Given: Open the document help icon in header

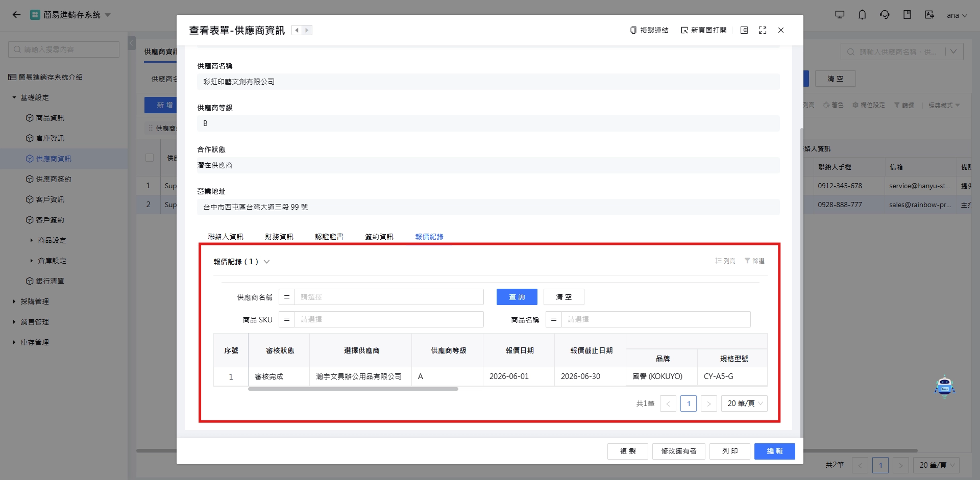Looking at the screenshot, I should [x=907, y=15].
